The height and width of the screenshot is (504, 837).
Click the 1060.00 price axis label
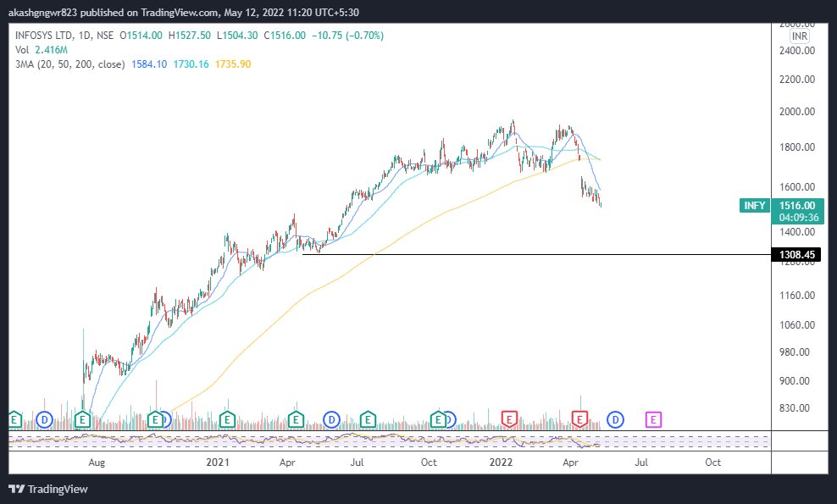pos(797,325)
